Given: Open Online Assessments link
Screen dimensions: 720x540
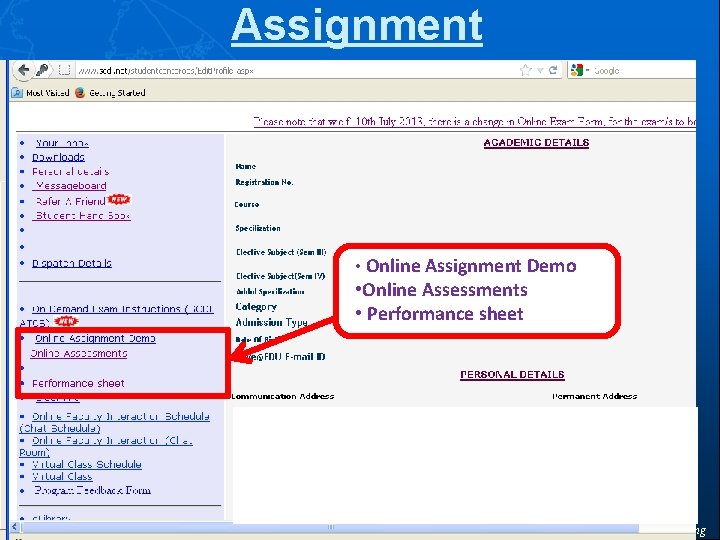Looking at the screenshot, I should [79, 354].
